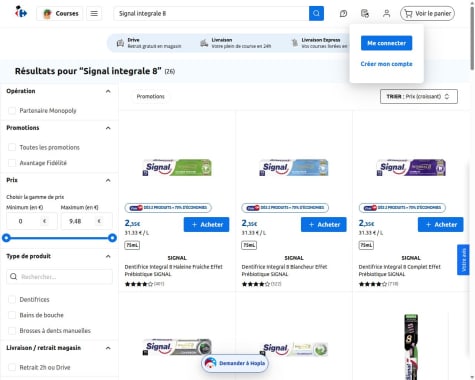Click star rating of Haleine Fraîche toothpaste
The width and height of the screenshot is (475, 380).
click(139, 284)
